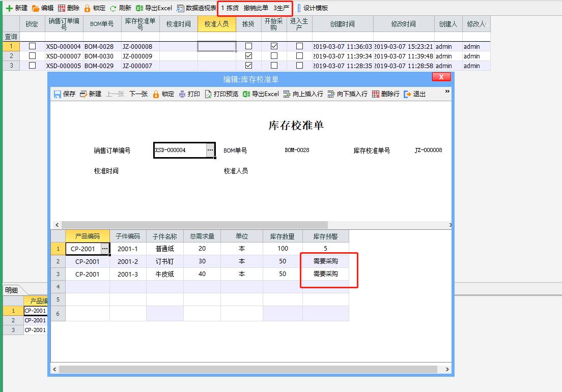
Task: Click the 退出 exit icon
Action: (x=407, y=94)
